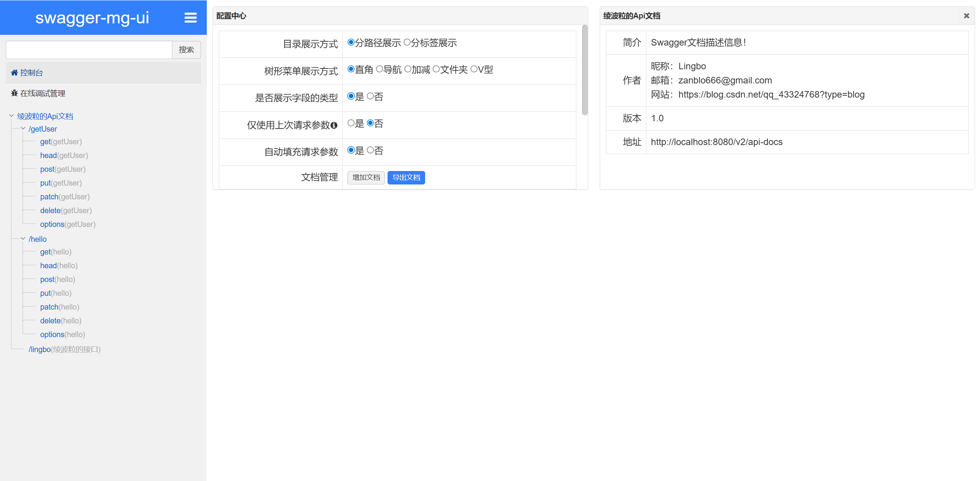The image size is (980, 481).
Task: Open the 控制台 menu item
Action: 31,73
